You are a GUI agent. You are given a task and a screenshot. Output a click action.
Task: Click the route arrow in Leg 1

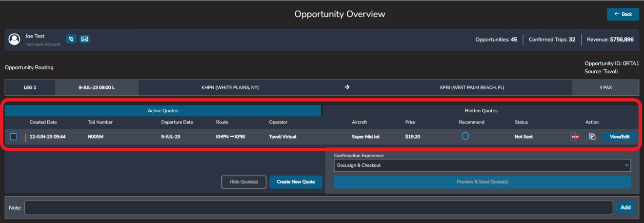pos(347,88)
